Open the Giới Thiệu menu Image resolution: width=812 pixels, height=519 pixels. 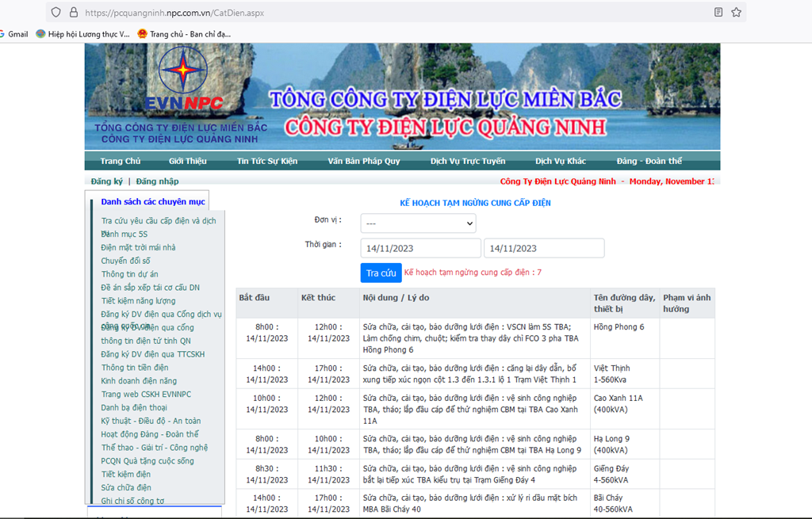tap(187, 161)
